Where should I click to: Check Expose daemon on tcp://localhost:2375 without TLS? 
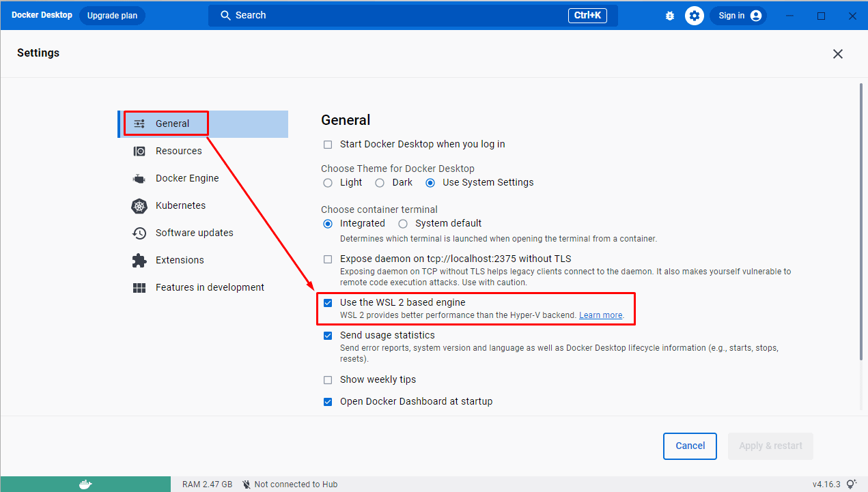(x=328, y=259)
